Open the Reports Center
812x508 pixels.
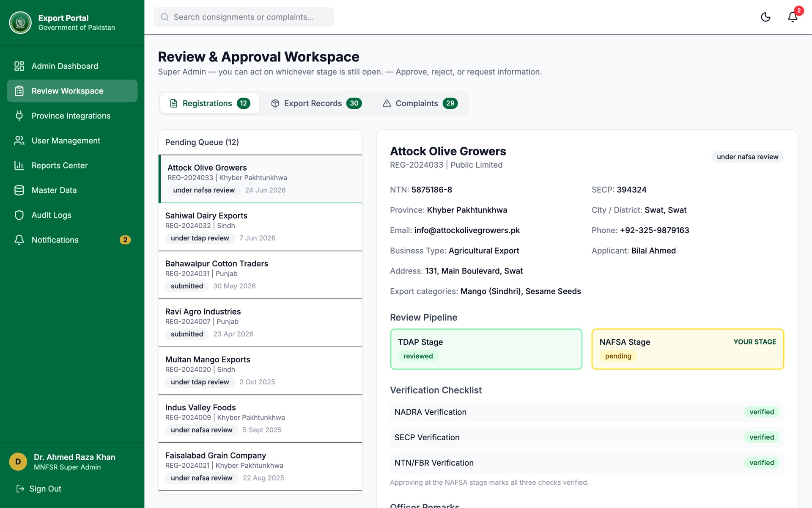pos(72,166)
